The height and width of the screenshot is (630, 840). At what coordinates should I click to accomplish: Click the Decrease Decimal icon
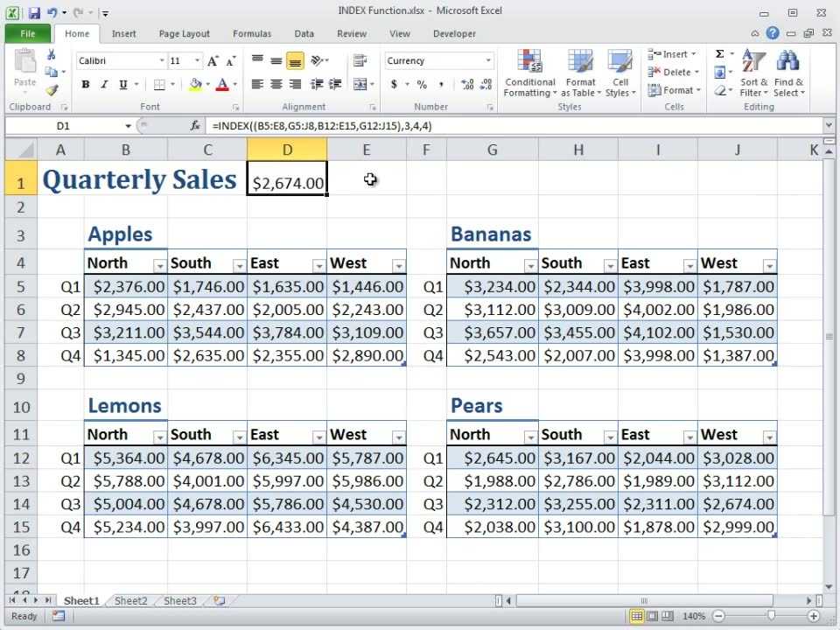point(486,85)
